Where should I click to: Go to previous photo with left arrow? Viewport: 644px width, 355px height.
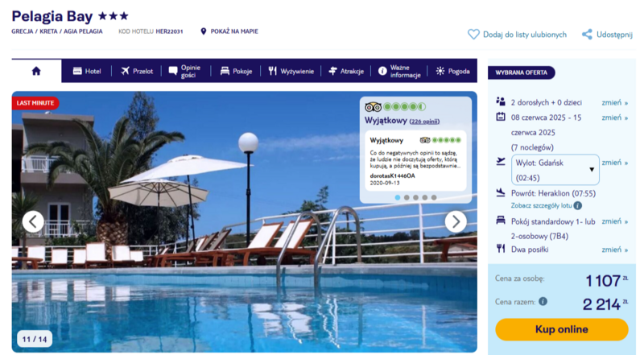(33, 222)
